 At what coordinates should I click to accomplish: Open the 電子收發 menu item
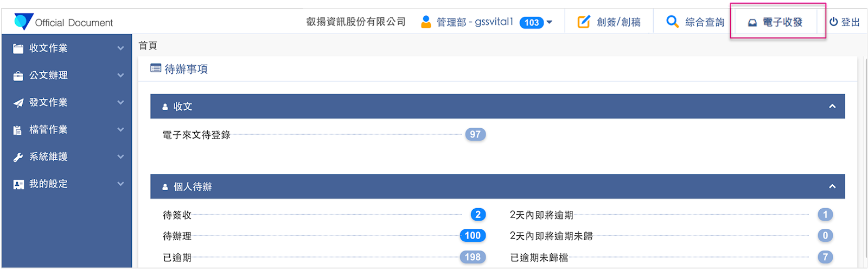click(777, 22)
